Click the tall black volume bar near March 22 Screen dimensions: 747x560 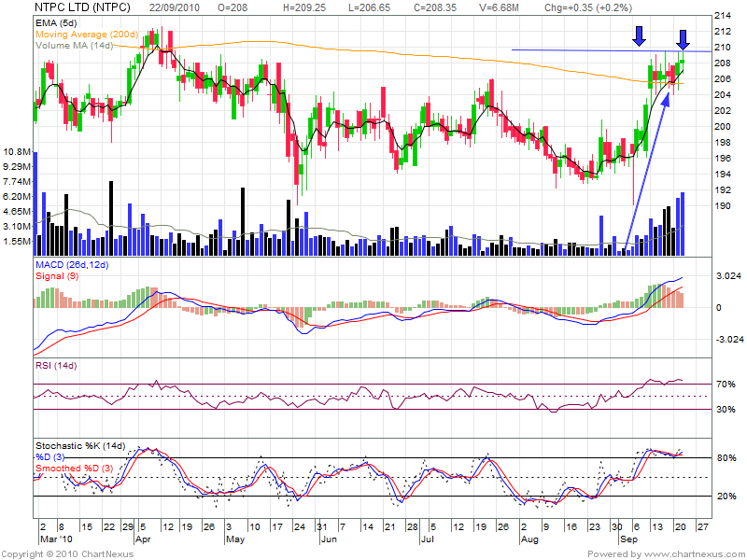(111, 217)
